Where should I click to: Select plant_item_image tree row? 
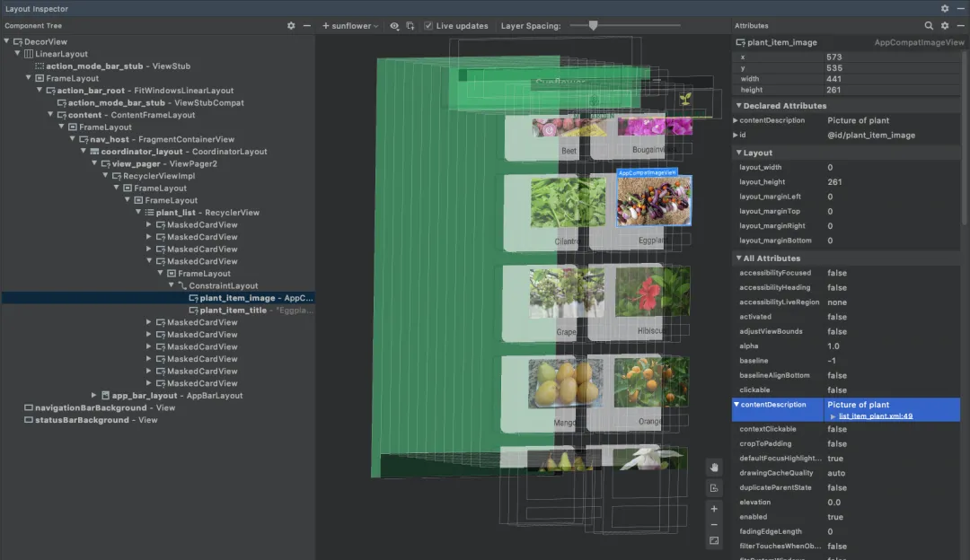pyautogui.click(x=158, y=298)
